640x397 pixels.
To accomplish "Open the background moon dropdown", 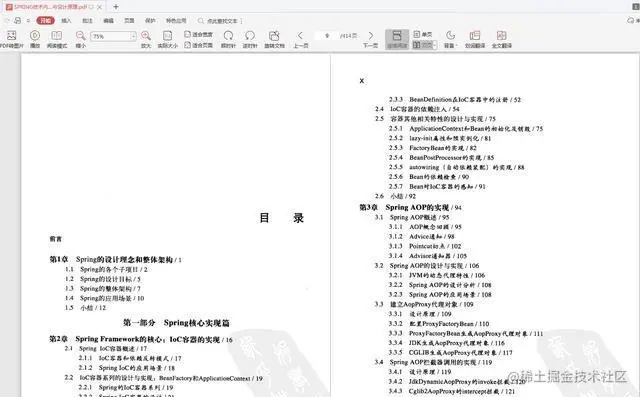I will pos(450,40).
